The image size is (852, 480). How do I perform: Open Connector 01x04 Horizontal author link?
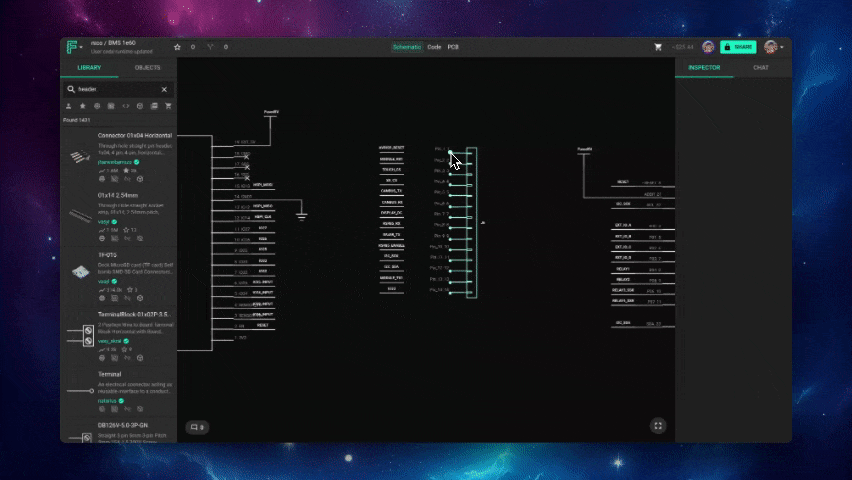[x=115, y=162]
